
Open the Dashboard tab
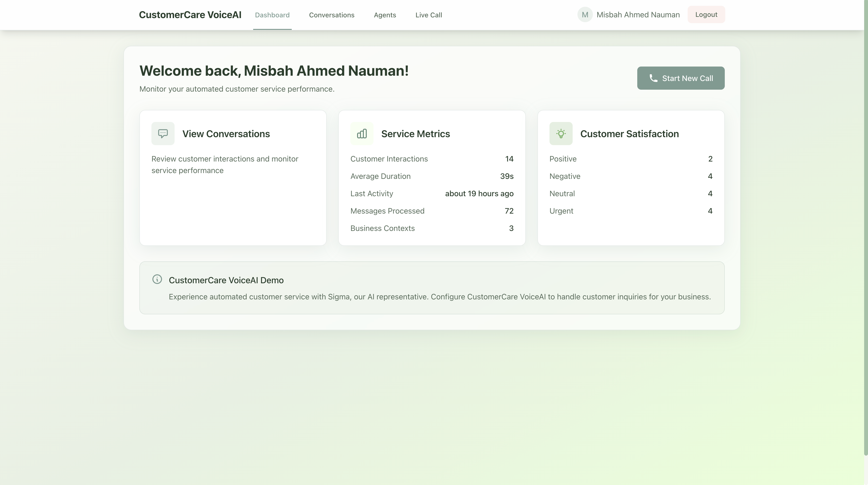pos(272,15)
